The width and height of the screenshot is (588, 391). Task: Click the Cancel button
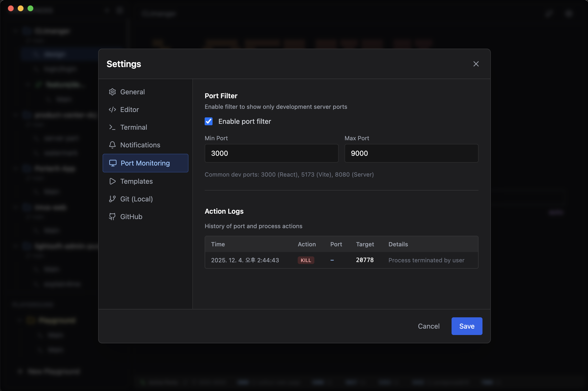(x=428, y=326)
